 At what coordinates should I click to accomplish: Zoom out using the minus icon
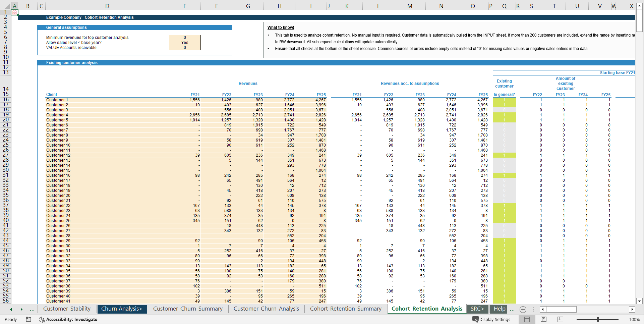click(573, 319)
